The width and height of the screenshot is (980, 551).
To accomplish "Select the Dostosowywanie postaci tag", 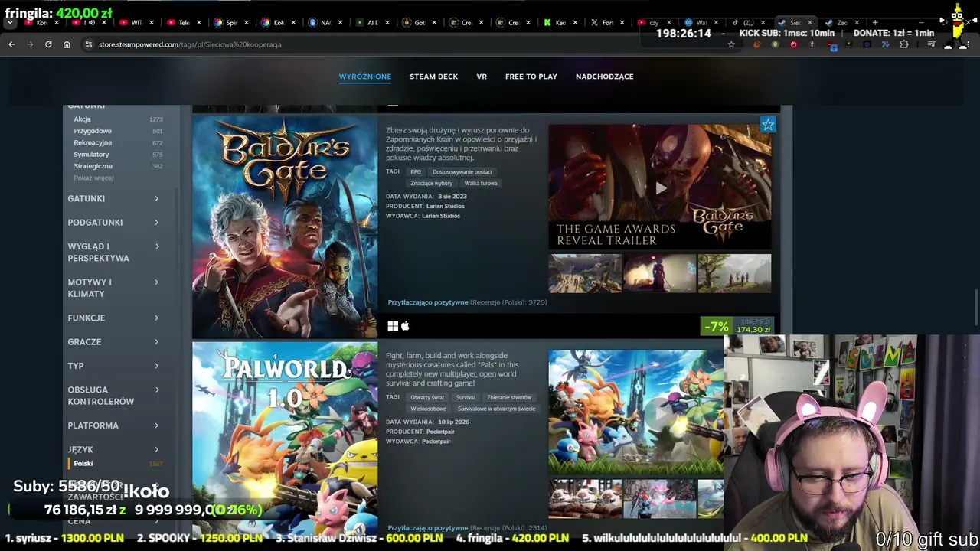I will pos(462,172).
